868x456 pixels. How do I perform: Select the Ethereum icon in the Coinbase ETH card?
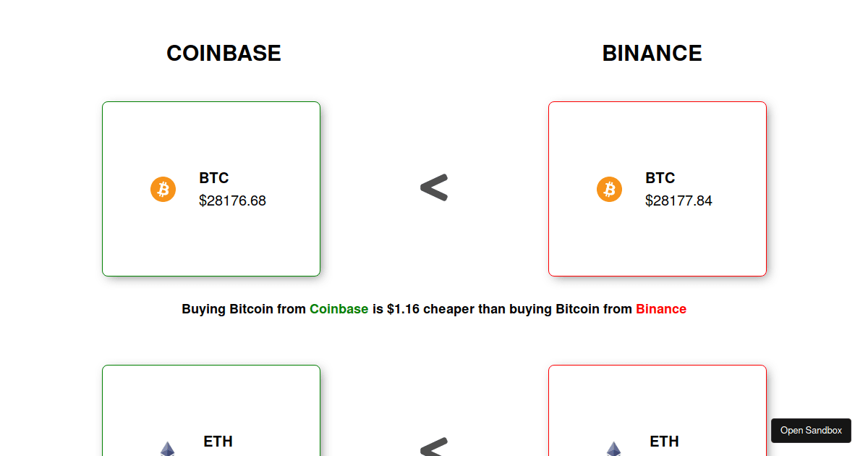point(167,452)
